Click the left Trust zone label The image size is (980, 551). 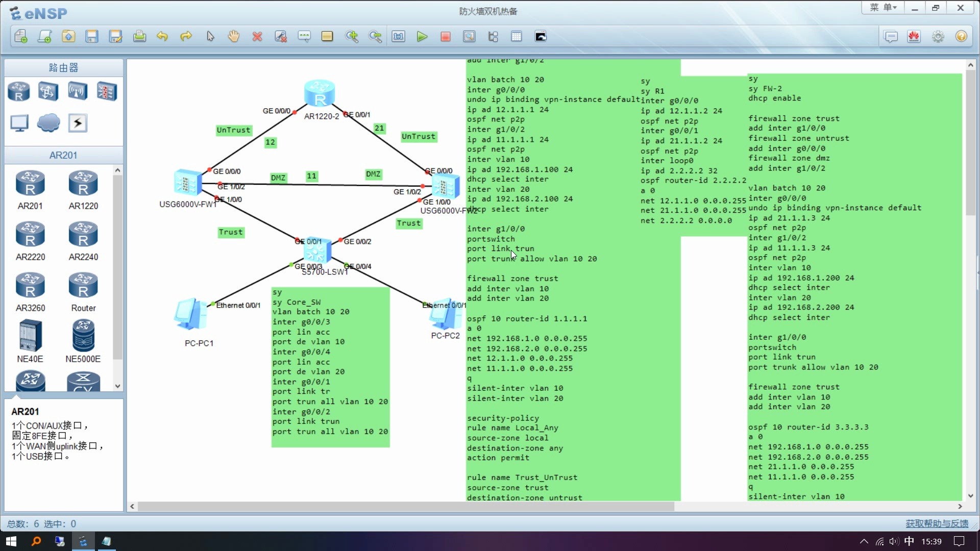(231, 233)
